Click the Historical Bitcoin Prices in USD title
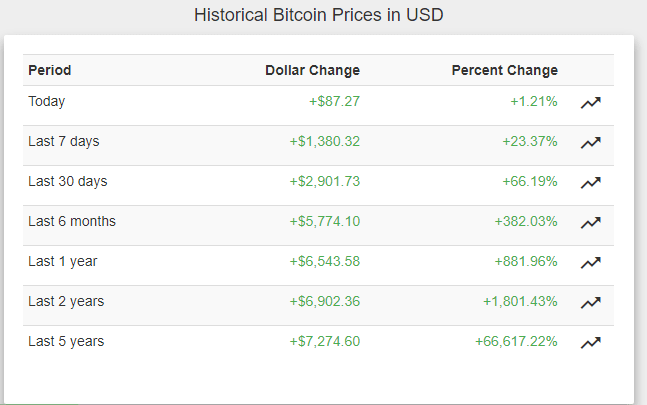This screenshot has width=647, height=405. point(319,16)
